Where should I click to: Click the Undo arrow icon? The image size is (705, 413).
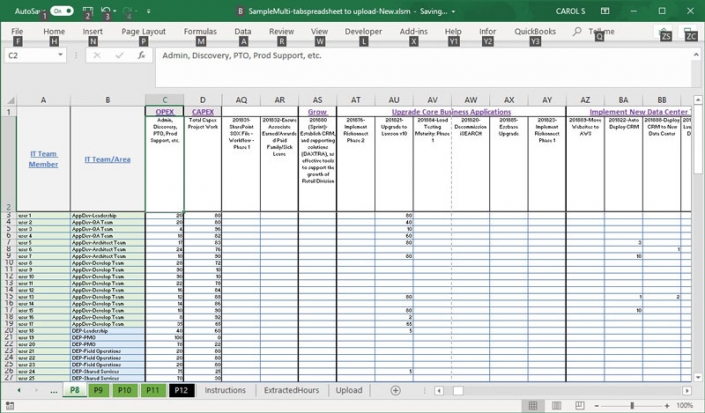[107, 11]
